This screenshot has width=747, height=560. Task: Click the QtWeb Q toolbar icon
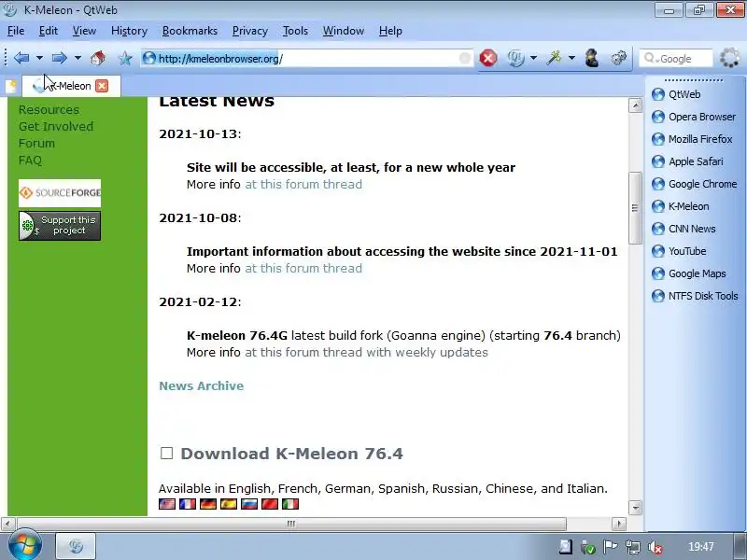click(x=515, y=58)
